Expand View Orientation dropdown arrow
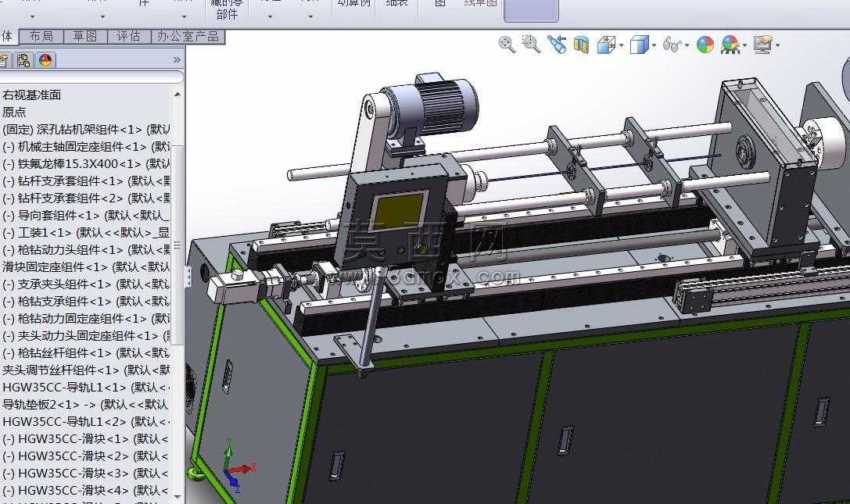The height and width of the screenshot is (504, 850). coord(621,45)
